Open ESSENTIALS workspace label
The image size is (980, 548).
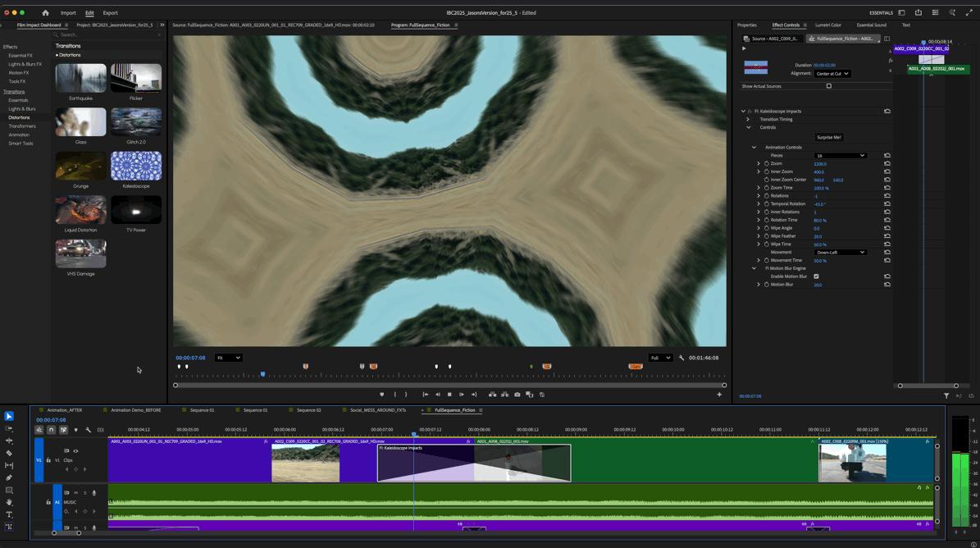[881, 12]
